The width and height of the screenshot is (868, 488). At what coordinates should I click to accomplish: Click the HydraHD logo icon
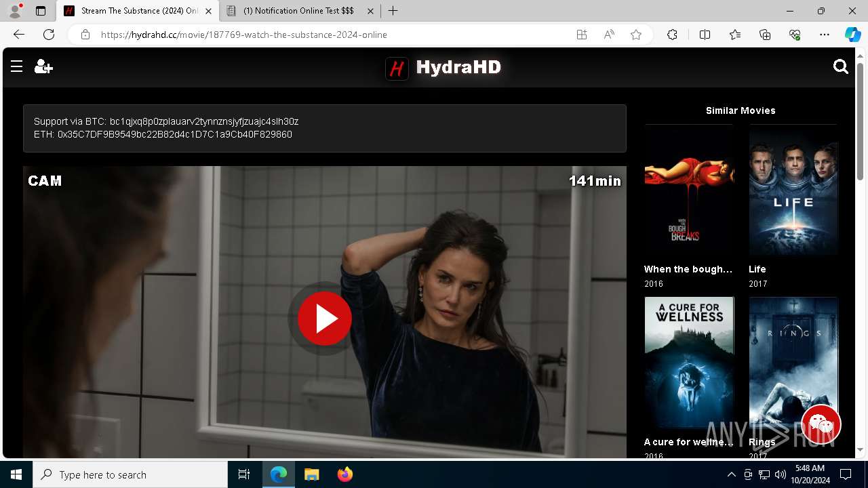tap(397, 68)
